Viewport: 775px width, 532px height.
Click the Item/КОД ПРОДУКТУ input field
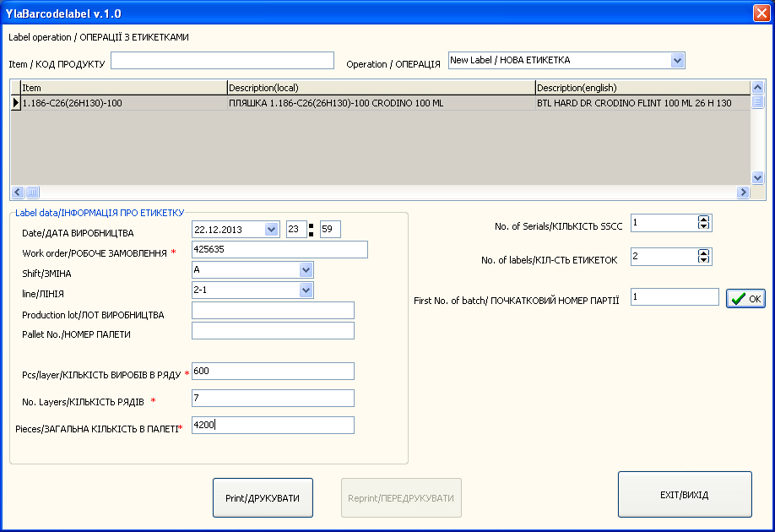(223, 61)
